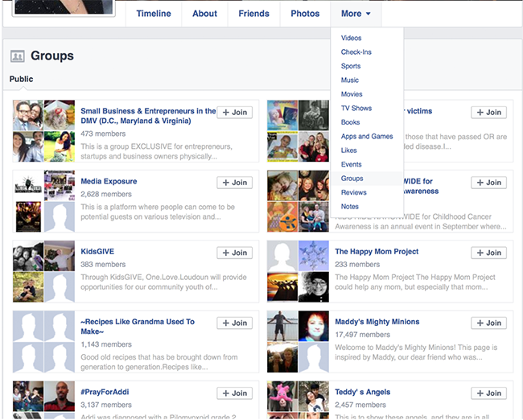This screenshot has height=420, width=523.
Task: Join Small Business & Entrepreneurs group
Action: [235, 113]
